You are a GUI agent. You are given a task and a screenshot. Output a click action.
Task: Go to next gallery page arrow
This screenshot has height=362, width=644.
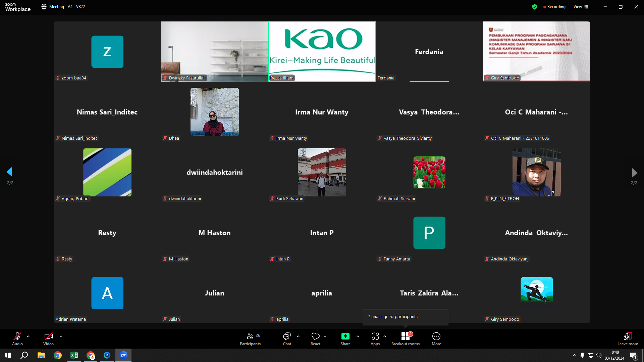[x=634, y=173]
